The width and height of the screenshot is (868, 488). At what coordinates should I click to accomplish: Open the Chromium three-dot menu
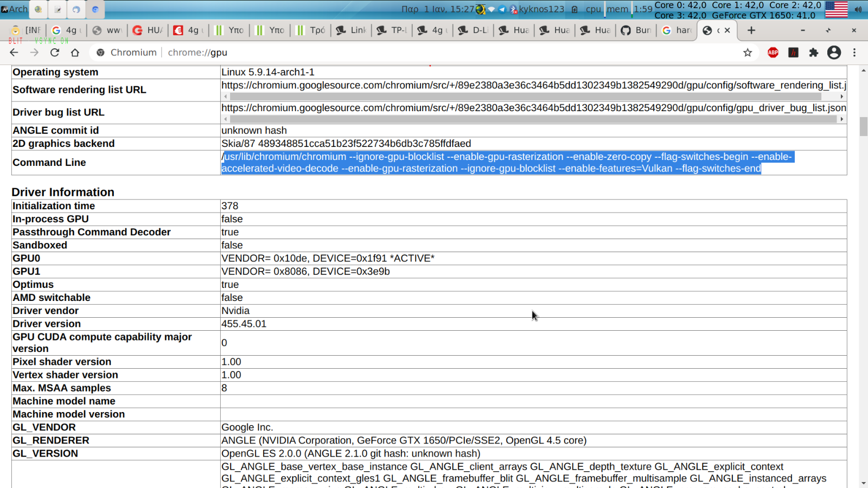pos(854,53)
